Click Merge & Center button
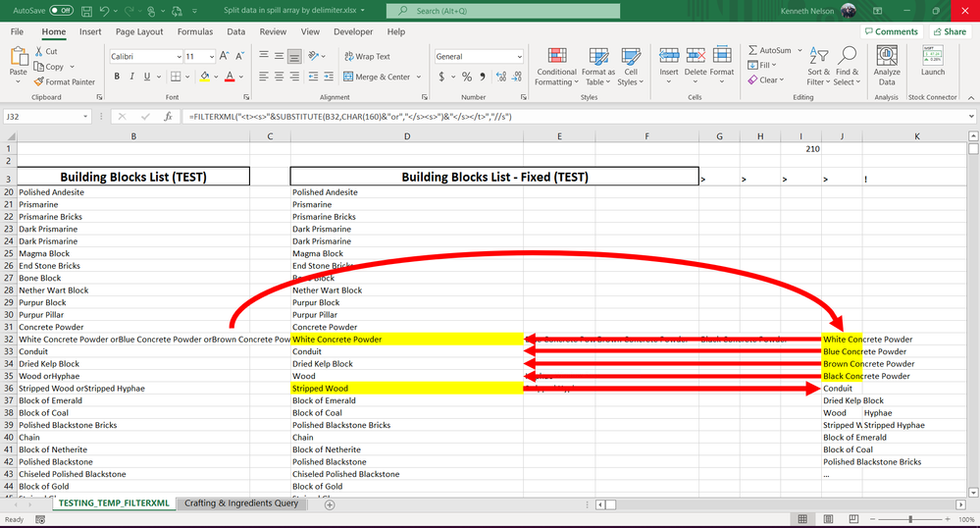This screenshot has width=980, height=528. coord(377,77)
